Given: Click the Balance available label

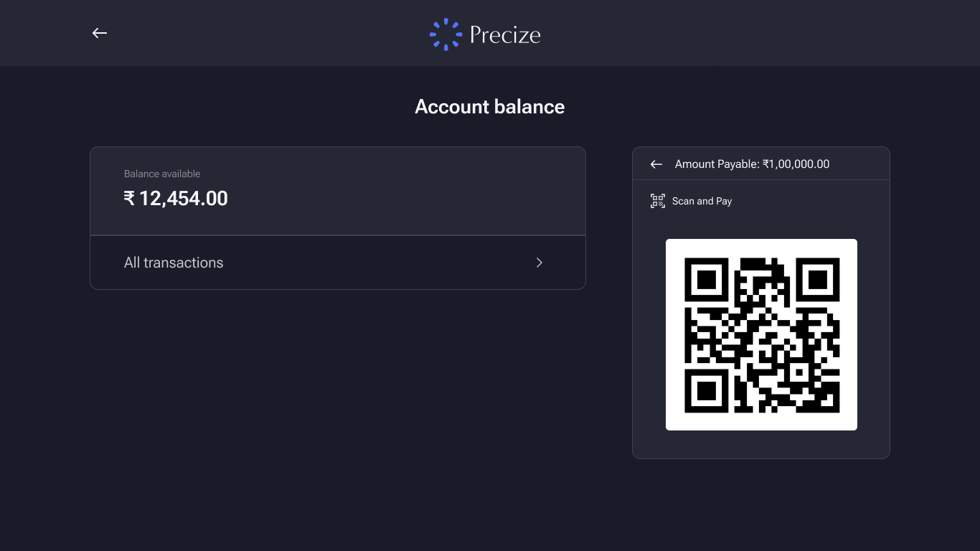Looking at the screenshot, I should pyautogui.click(x=162, y=174).
